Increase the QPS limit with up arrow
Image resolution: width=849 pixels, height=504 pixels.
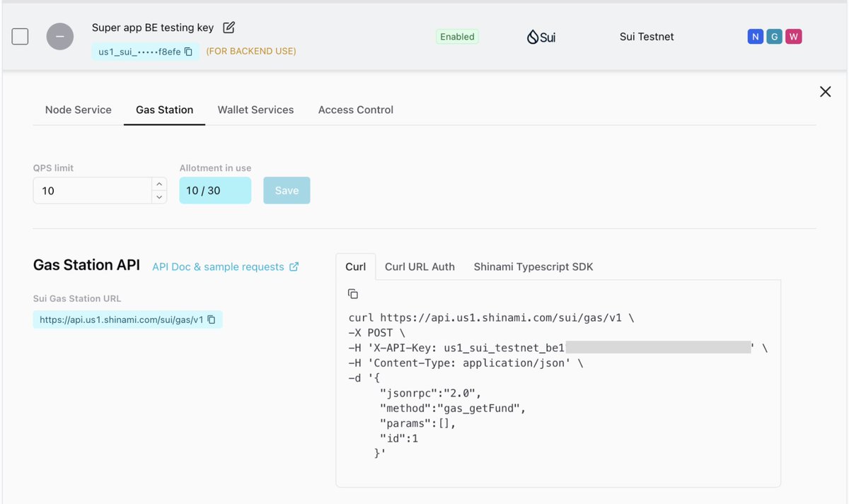159,184
